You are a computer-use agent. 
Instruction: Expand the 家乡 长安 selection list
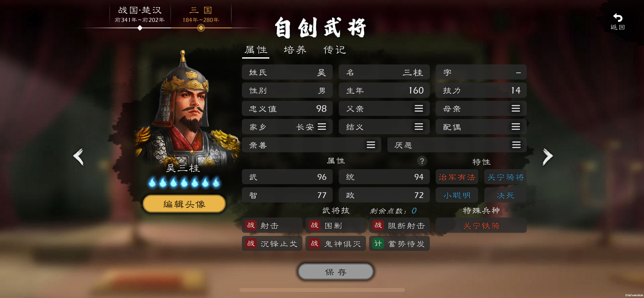[x=322, y=127]
